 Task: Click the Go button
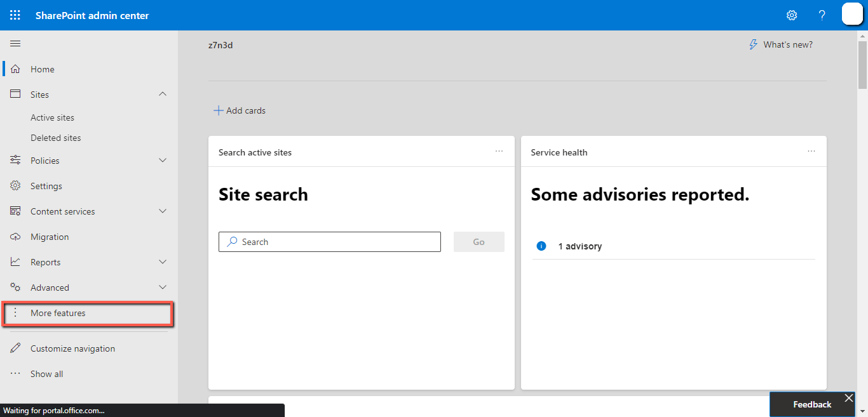pyautogui.click(x=479, y=242)
